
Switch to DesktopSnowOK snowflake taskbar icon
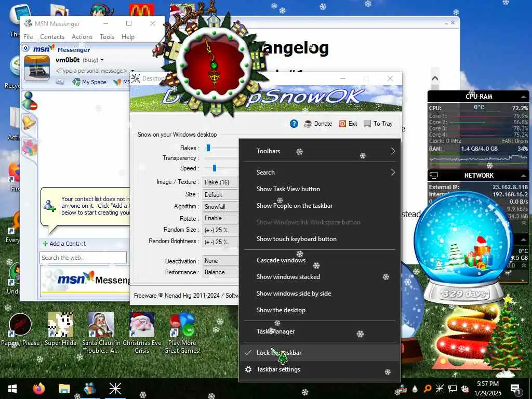point(115,389)
